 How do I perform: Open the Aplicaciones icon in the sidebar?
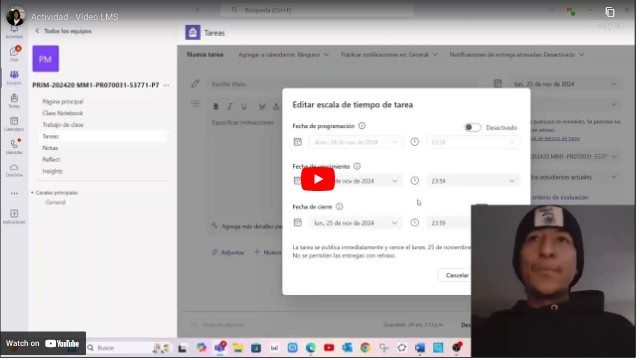14,216
